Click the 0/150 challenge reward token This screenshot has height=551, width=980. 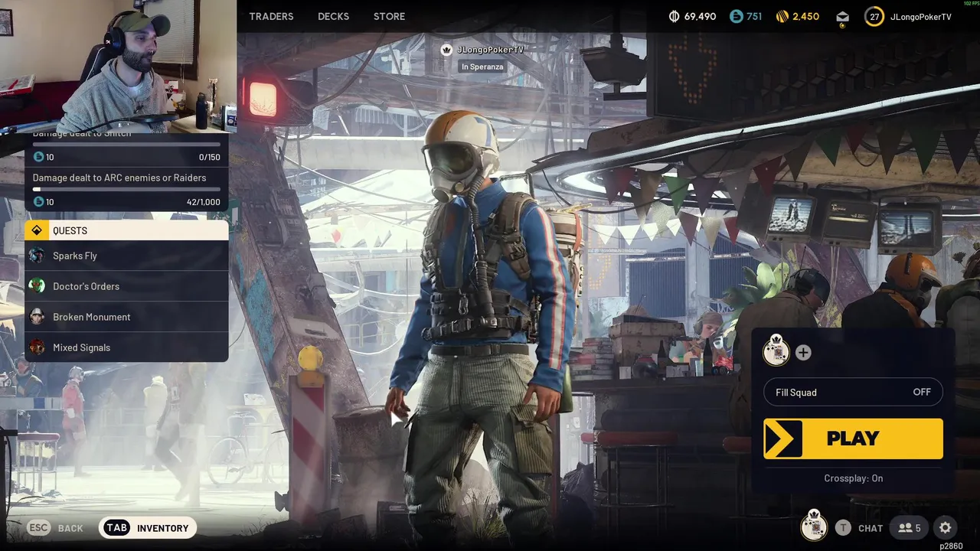pyautogui.click(x=38, y=157)
